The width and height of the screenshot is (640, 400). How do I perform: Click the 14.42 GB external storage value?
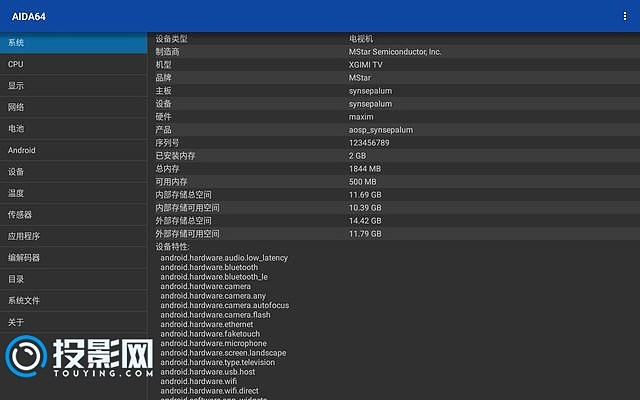point(365,221)
